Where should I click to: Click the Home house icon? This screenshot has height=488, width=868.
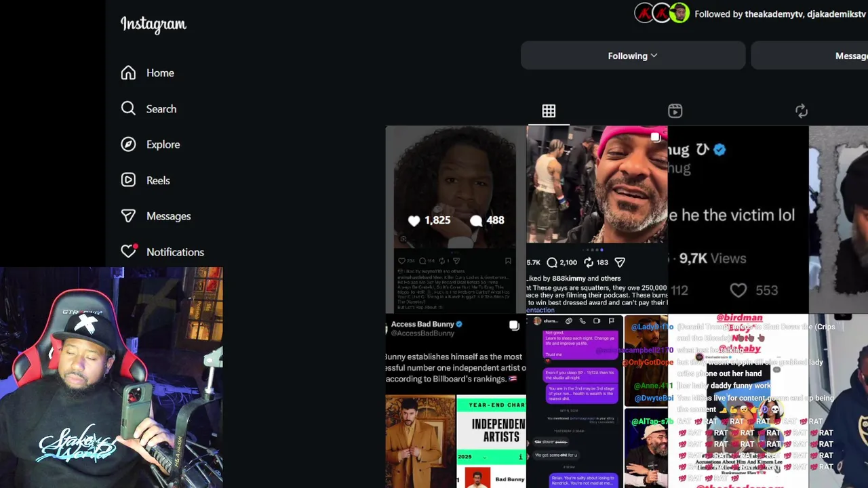click(128, 73)
